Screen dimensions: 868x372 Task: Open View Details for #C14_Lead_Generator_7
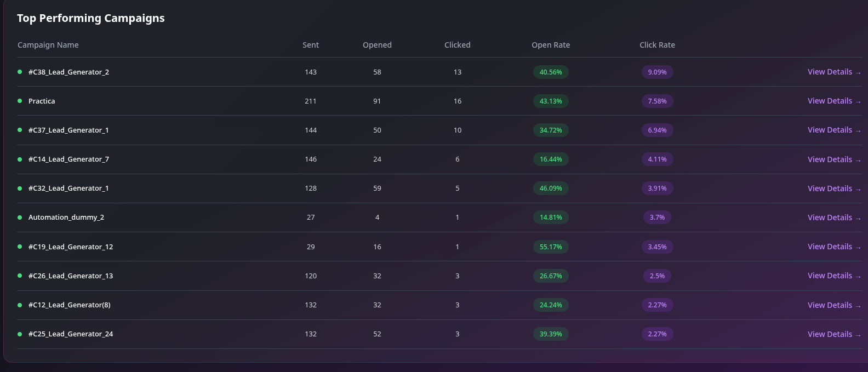833,159
